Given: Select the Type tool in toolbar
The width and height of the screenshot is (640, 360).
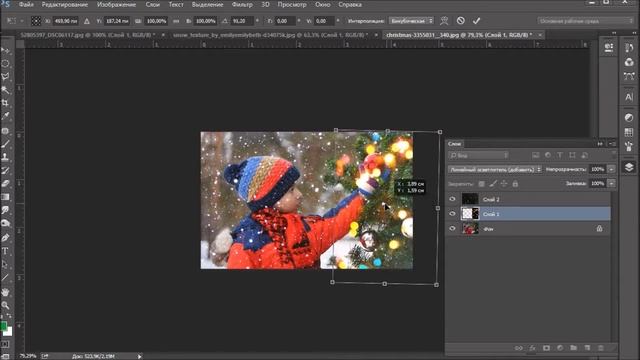Looking at the screenshot, I should coord(5,251).
